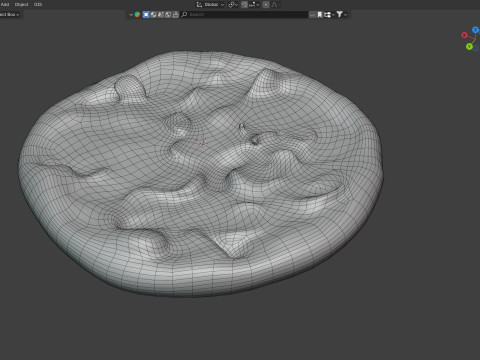Open the menu right of Object
The image size is (480, 360).
pyautogui.click(x=38, y=4)
